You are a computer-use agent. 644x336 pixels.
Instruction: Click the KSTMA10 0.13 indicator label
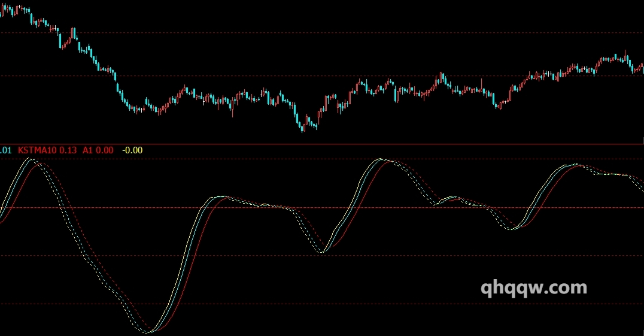click(47, 150)
